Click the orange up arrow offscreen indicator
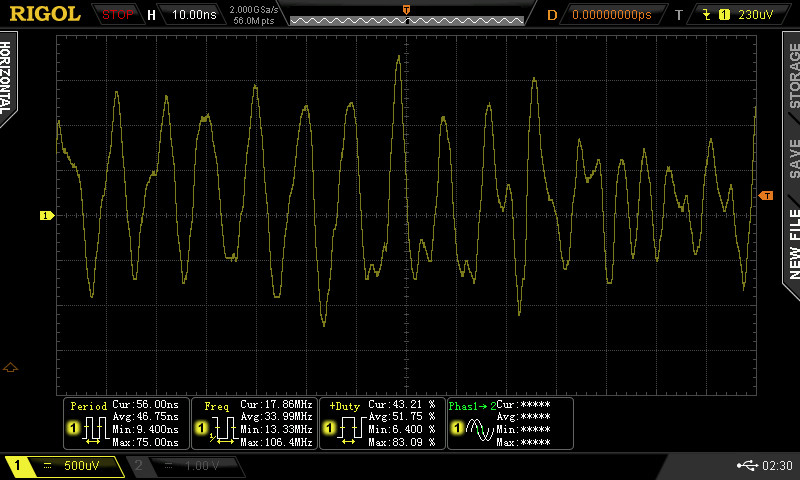Viewport: 800px width, 480px height. pos(10,367)
